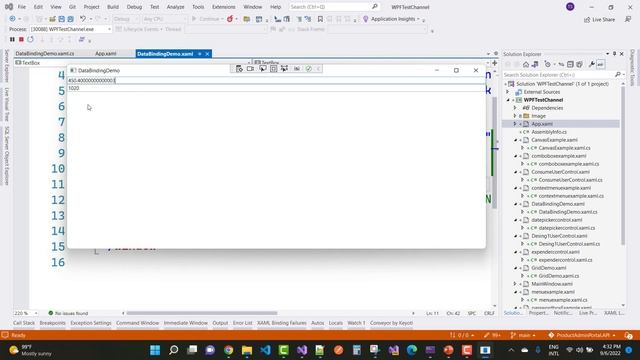The image size is (640, 360).
Task: Click the Hot Reload flame icon
Action: tap(230, 19)
